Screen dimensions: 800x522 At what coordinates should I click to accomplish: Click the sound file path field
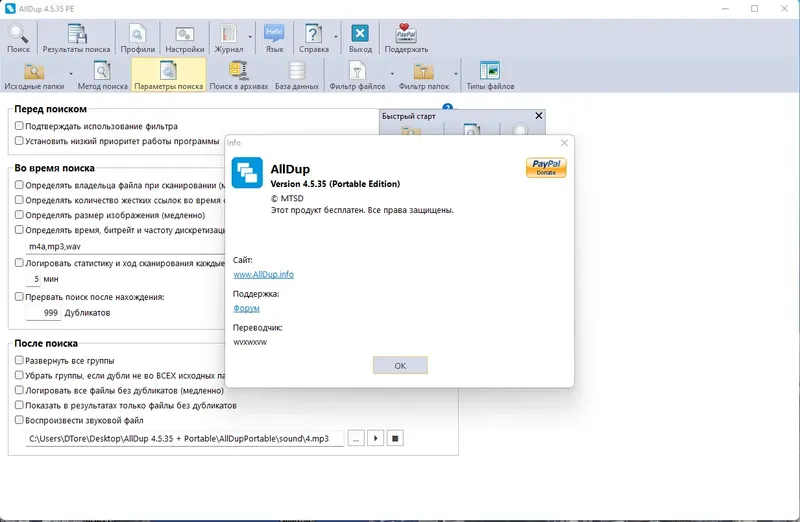tap(185, 438)
